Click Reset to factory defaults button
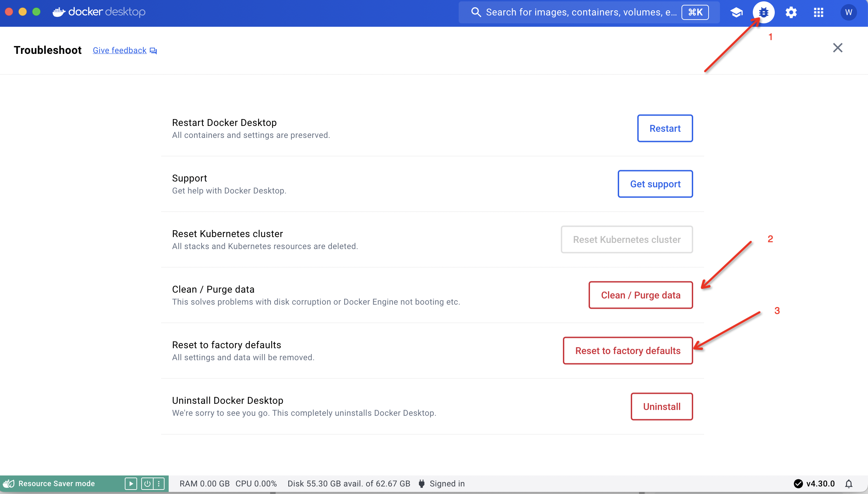This screenshot has height=494, width=868. (627, 351)
